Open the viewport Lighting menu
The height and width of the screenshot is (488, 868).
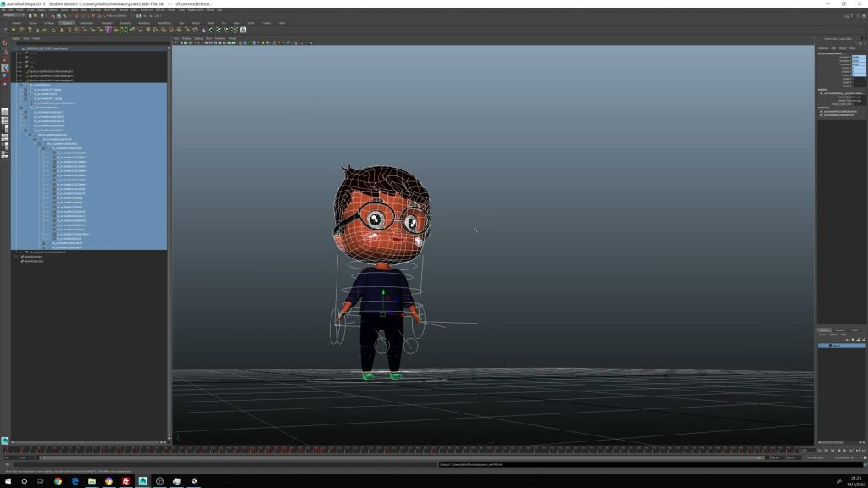[198, 38]
